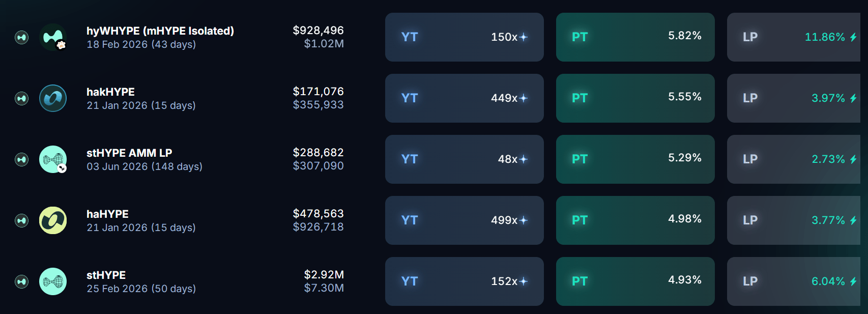This screenshot has width=868, height=314.
Task: Open the YT 150x button for hyWHYPE
Action: coord(464,37)
